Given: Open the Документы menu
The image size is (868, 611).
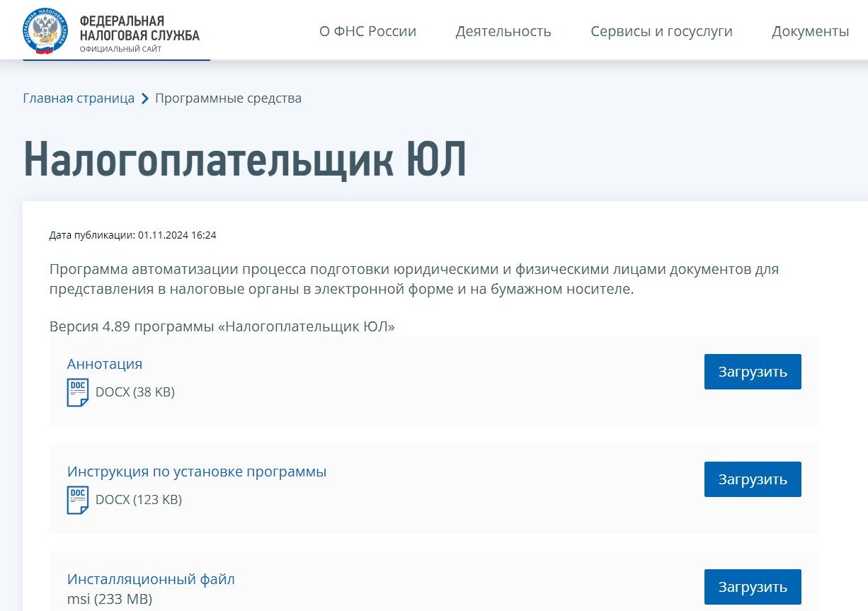Looking at the screenshot, I should coord(810,31).
